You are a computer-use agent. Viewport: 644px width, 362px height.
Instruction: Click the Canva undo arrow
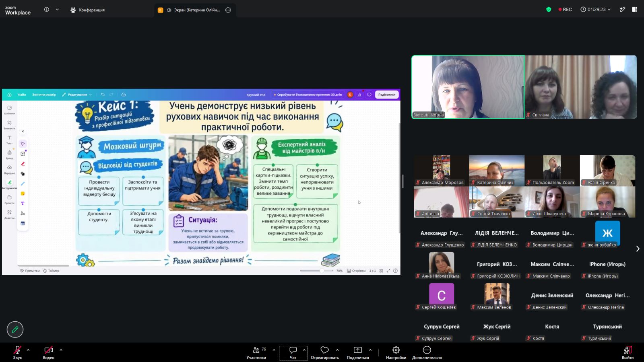[x=103, y=95]
